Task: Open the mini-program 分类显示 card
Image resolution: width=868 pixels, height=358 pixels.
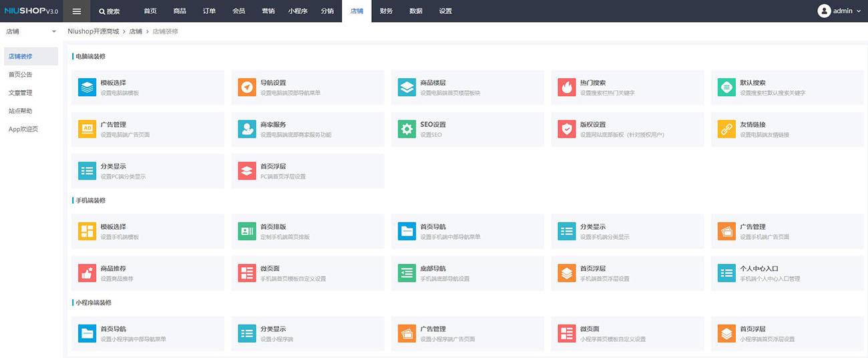Action: 308,333
